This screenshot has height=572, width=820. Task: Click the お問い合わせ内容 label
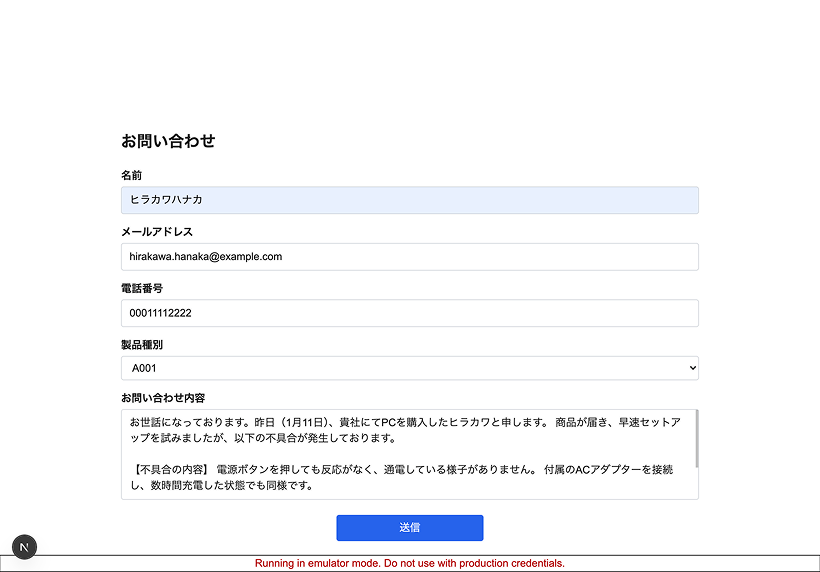pyautogui.click(x=163, y=398)
